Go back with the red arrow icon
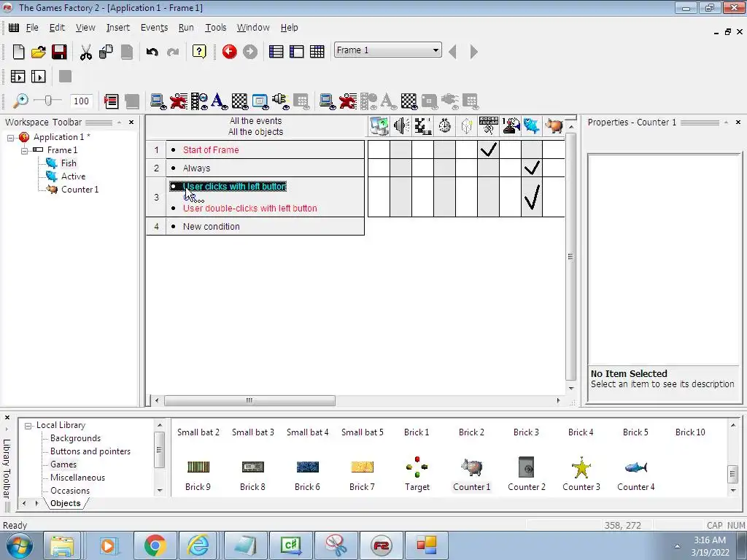 [229, 52]
